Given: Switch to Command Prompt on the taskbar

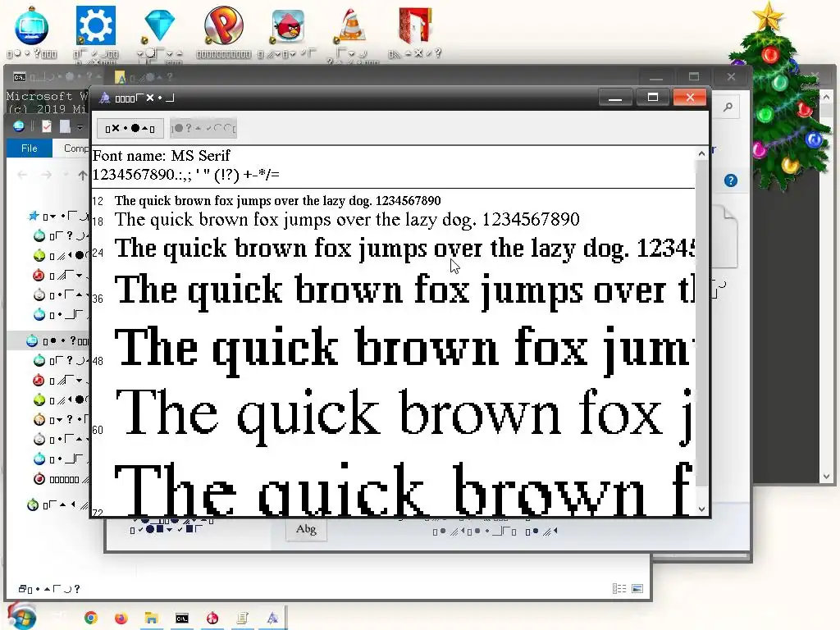Looking at the screenshot, I should click(x=182, y=619).
